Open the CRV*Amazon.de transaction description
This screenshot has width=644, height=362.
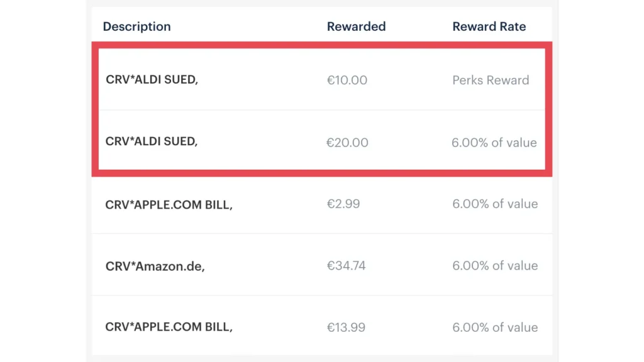pyautogui.click(x=155, y=266)
